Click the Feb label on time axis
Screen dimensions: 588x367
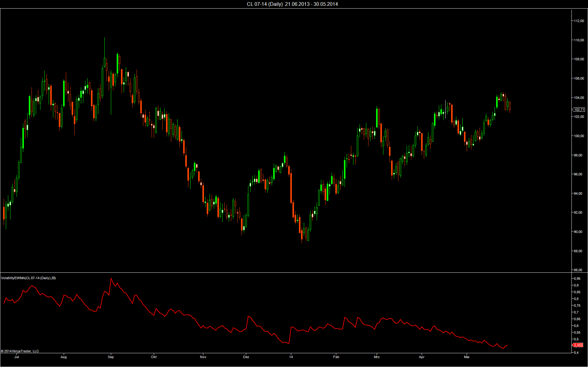coord(336,357)
